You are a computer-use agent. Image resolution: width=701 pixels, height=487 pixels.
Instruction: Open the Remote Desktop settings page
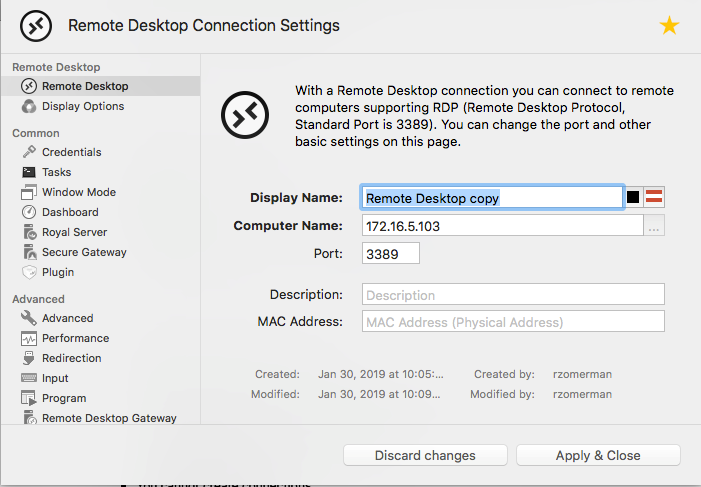[x=101, y=86]
